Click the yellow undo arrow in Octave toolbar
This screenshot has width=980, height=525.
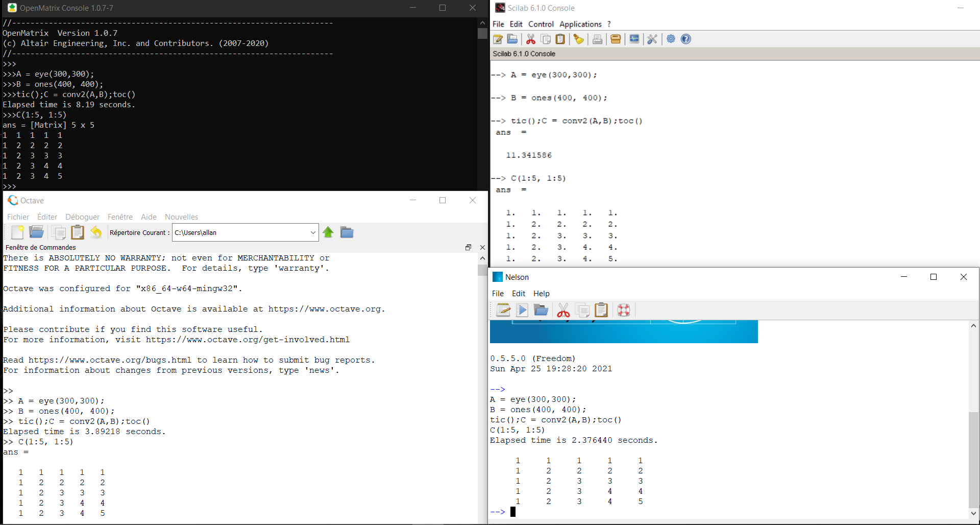(x=96, y=232)
